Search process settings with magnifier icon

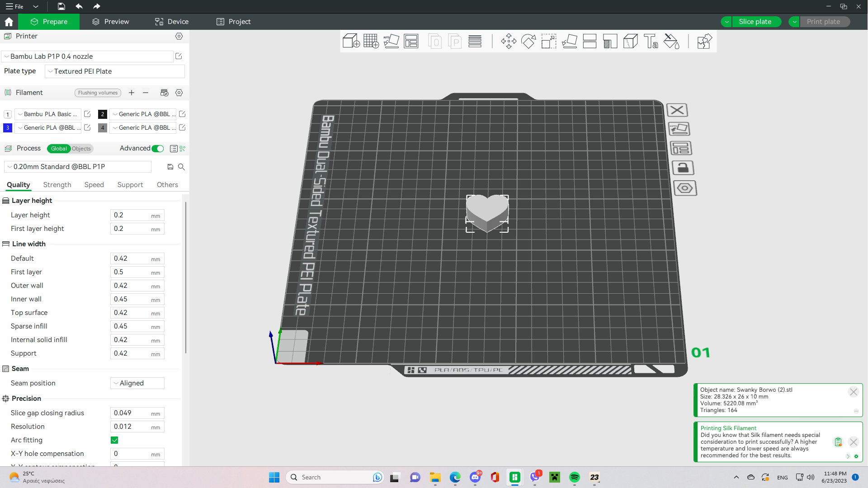point(181,167)
